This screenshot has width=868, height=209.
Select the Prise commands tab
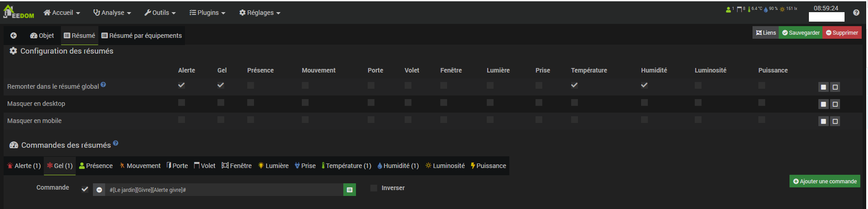click(x=305, y=166)
